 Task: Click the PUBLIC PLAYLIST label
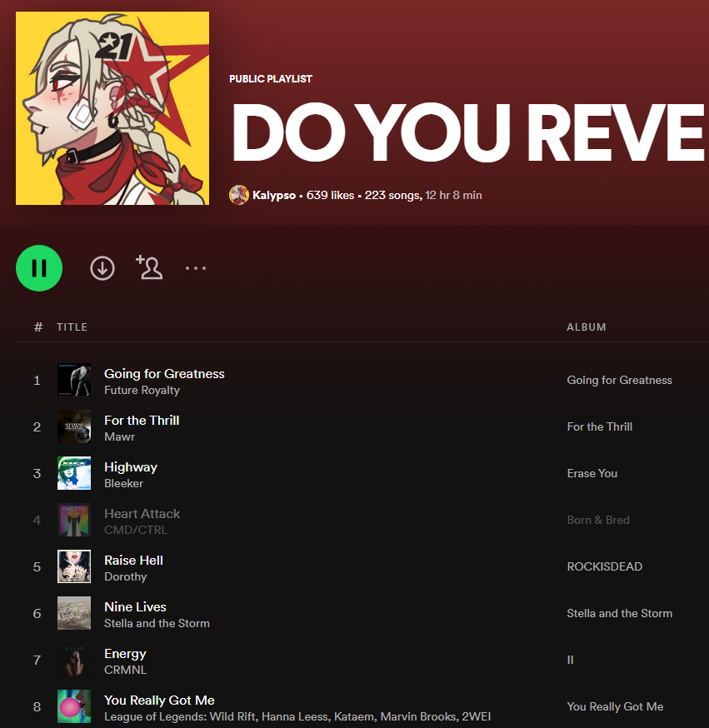pyautogui.click(x=271, y=79)
